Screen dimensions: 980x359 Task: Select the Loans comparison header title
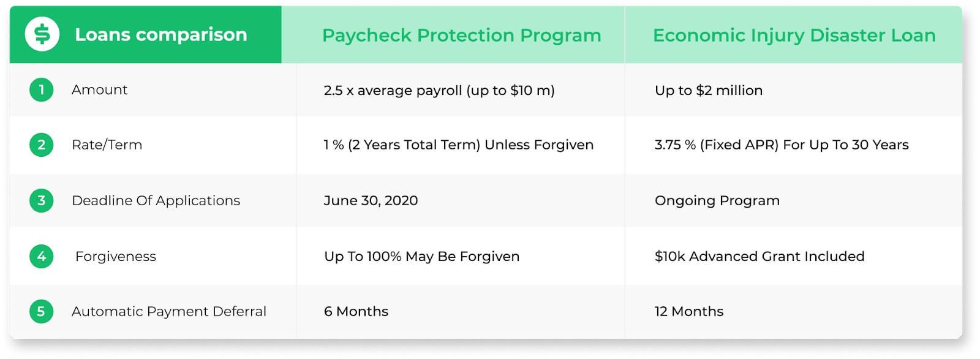pos(161,35)
